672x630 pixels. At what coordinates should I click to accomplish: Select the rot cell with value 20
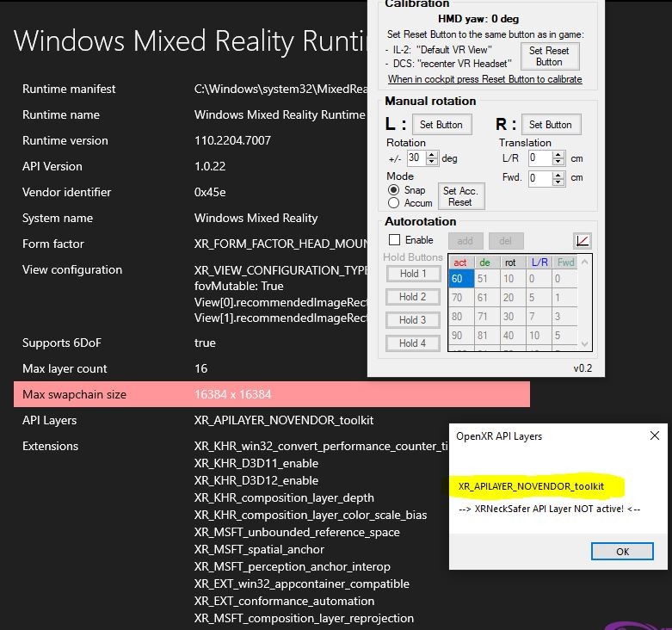coord(513,298)
